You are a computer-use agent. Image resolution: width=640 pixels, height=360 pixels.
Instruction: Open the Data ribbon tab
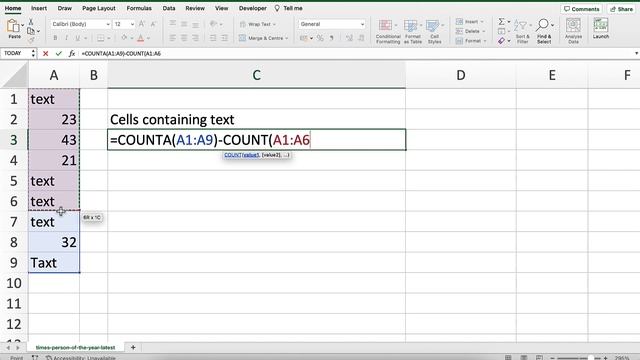(169, 8)
